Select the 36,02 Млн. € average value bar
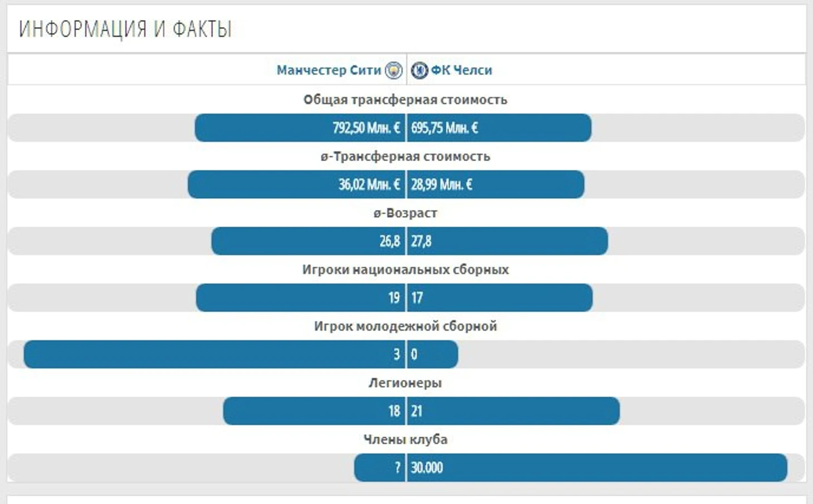 296,184
